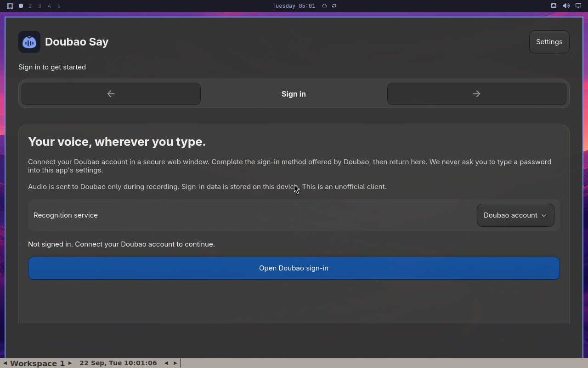
Task: Click the top bar window layout icon
Action: tap(10, 6)
